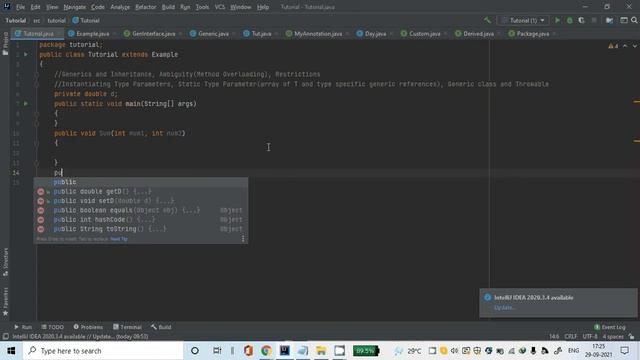Open completion popup options three-dot menu

(x=243, y=239)
